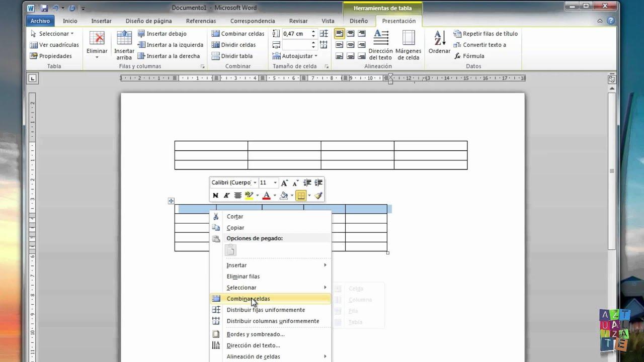Image resolution: width=644 pixels, height=362 pixels.
Task: Expand the Seleccionar dropdown in the ribbon
Action: pyautogui.click(x=54, y=33)
